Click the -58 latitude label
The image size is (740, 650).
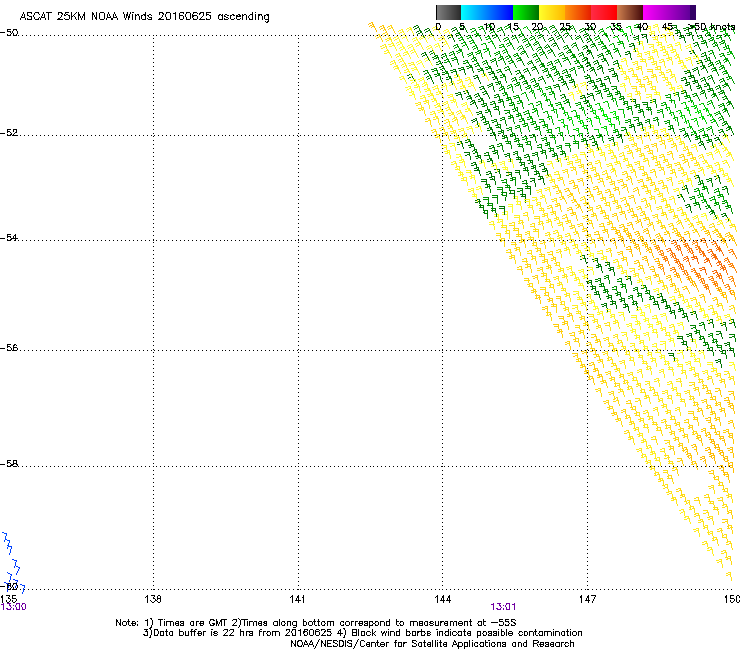point(9,464)
